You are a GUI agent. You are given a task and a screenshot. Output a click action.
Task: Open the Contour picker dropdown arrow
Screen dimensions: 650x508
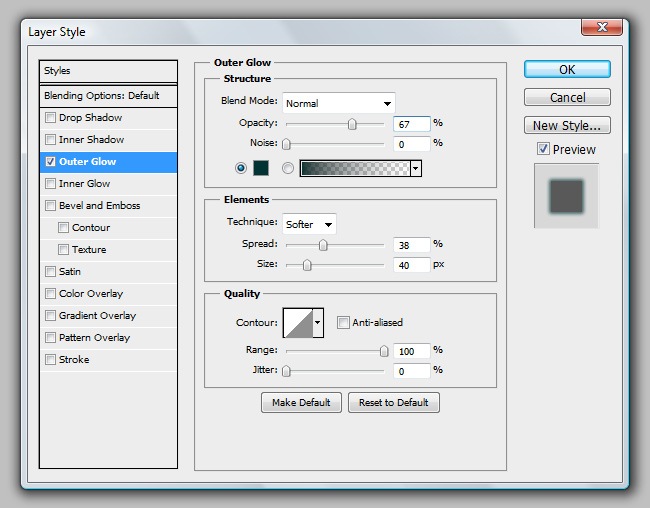coord(319,322)
